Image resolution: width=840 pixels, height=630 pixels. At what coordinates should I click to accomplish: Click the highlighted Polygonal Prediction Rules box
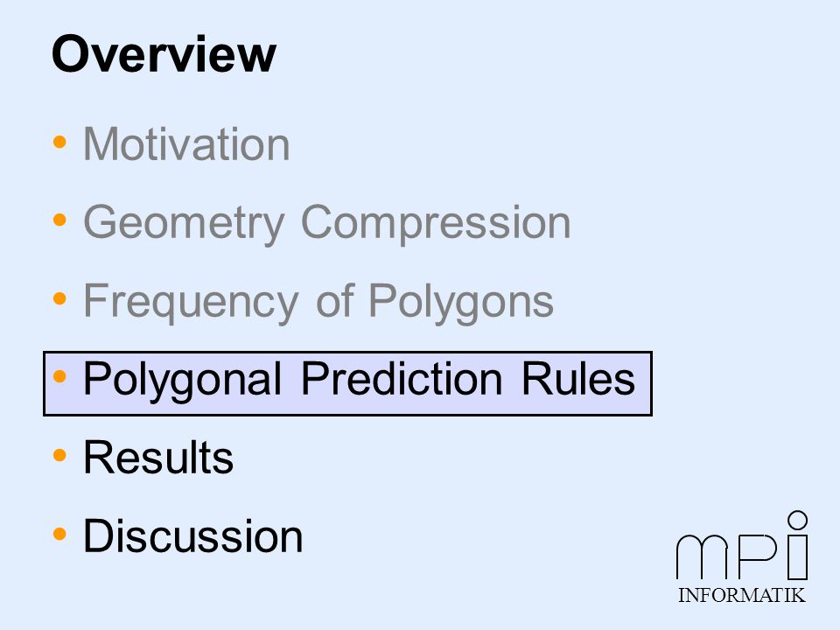(x=347, y=383)
